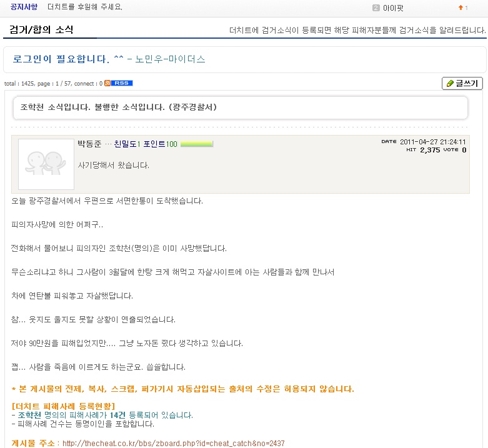Click the board description text about 검거소식
This screenshot has width=488, height=448.
(x=357, y=30)
